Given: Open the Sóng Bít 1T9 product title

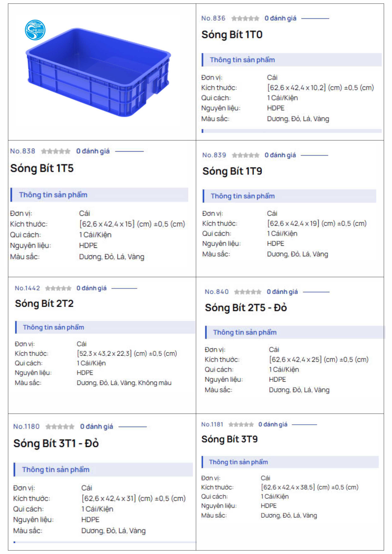Looking at the screenshot, I should pos(232,171).
